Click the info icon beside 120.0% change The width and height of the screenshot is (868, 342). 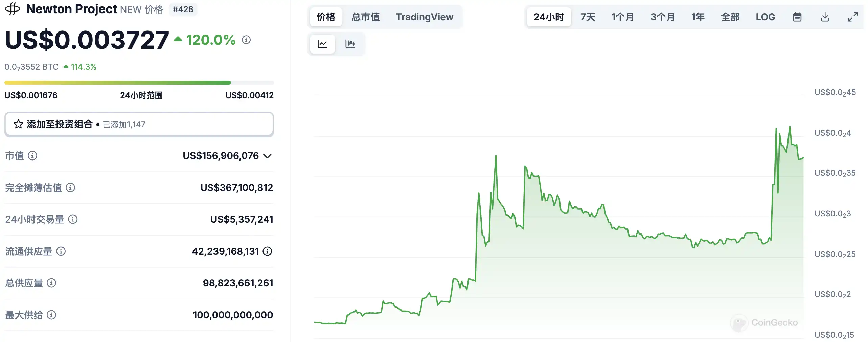point(246,40)
